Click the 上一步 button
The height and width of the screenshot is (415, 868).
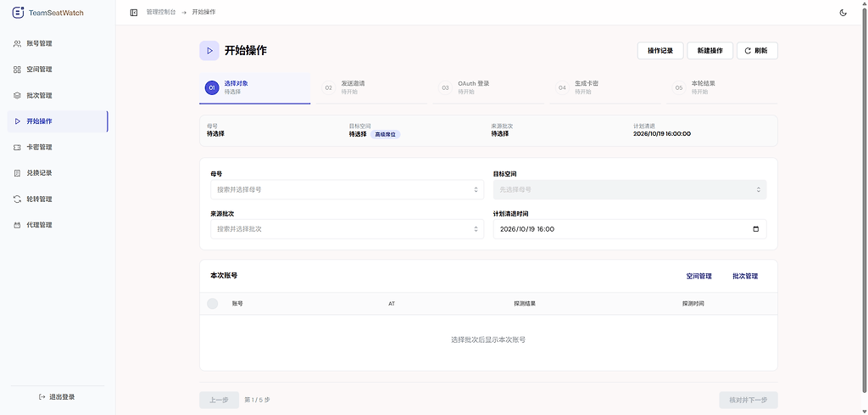pyautogui.click(x=220, y=400)
